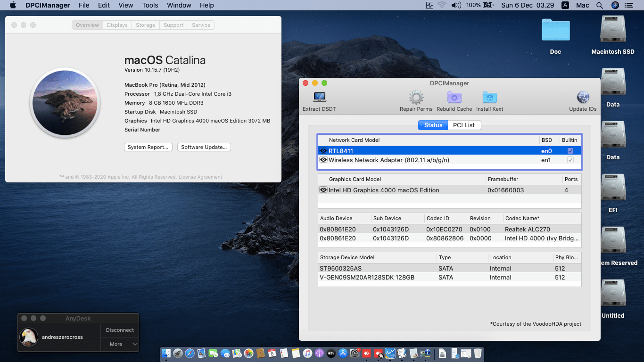644x362 pixels.
Task: Click the andreszerocross avatar in AnyDesk
Action: (29, 337)
